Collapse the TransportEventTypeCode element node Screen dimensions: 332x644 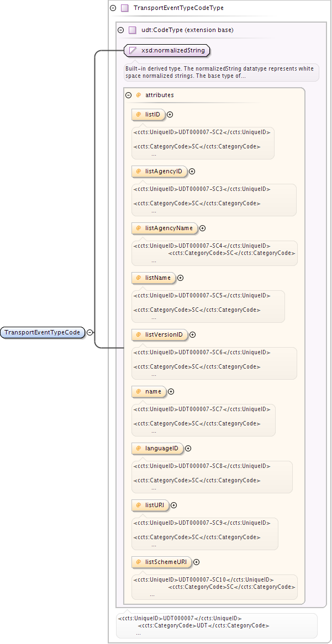(90, 333)
